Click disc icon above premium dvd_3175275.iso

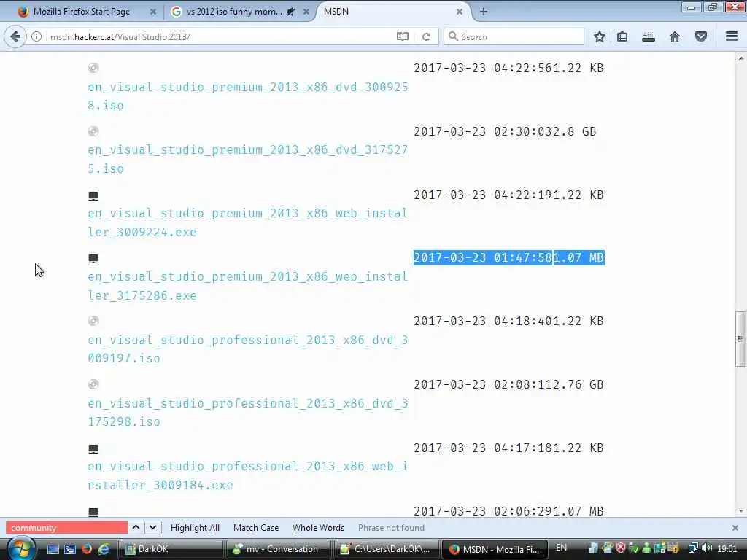coord(93,131)
